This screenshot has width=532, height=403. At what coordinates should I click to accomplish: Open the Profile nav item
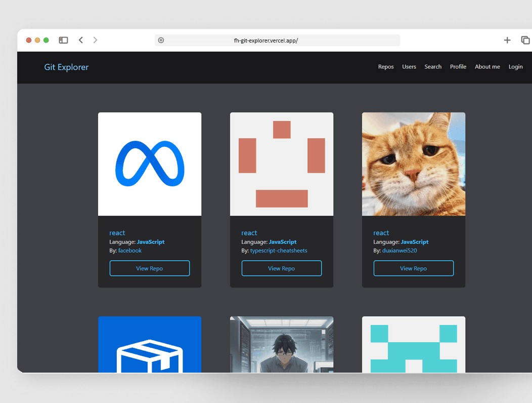click(458, 67)
